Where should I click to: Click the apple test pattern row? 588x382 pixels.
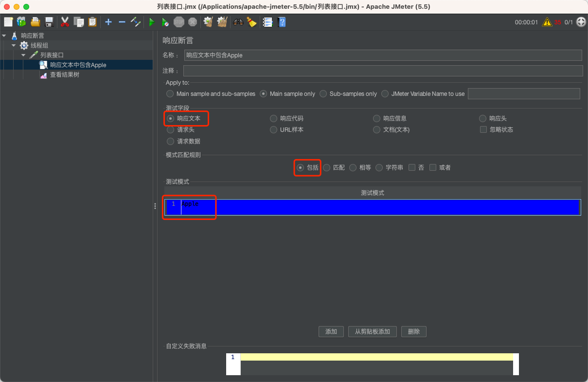(373, 207)
